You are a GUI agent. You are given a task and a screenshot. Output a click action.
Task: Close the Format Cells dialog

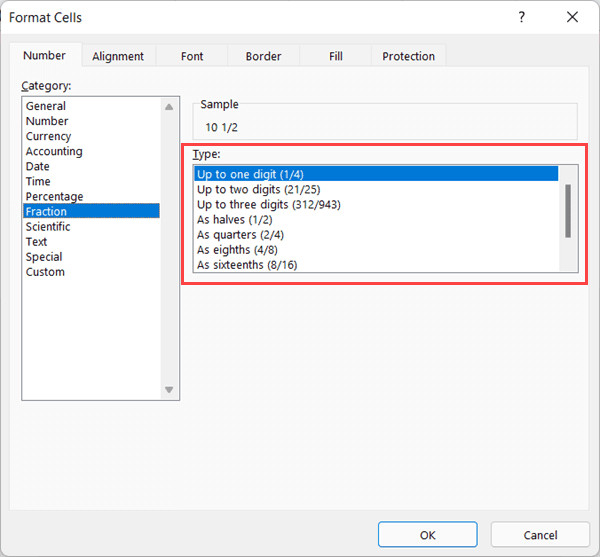pyautogui.click(x=572, y=17)
